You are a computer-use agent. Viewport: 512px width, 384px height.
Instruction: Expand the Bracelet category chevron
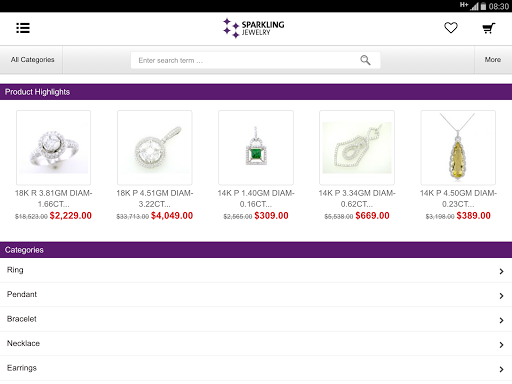[501, 320]
